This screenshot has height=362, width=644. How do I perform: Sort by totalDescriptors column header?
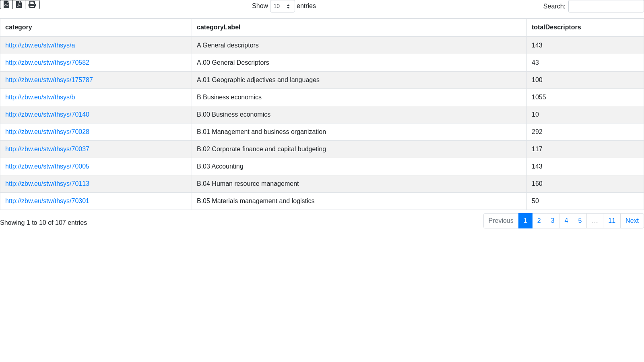556,27
